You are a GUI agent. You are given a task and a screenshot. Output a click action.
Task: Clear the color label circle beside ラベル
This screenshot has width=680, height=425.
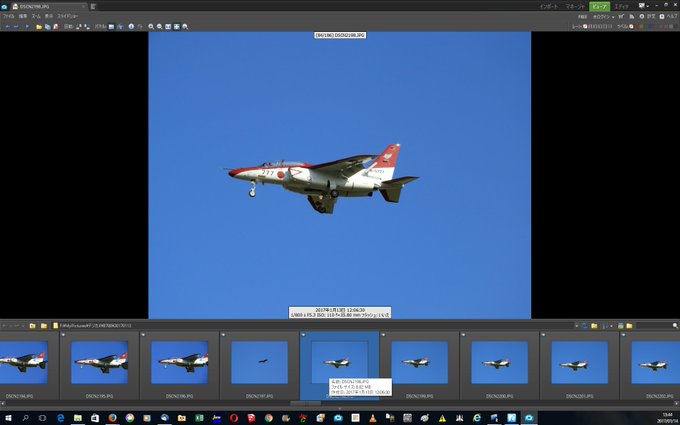pos(631,26)
